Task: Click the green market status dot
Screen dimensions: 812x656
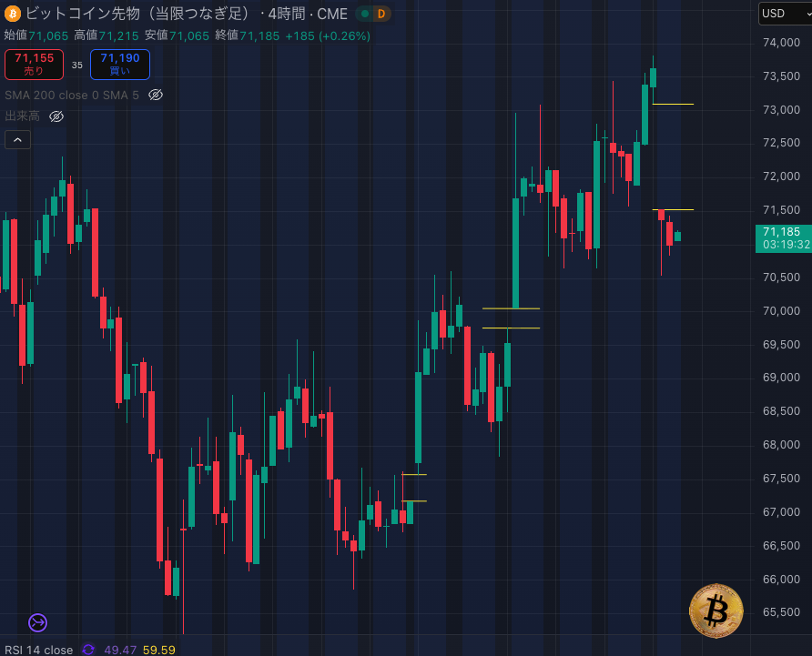Action: click(x=363, y=14)
